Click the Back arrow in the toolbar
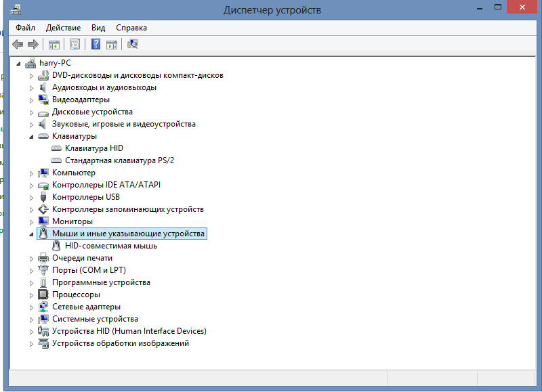This screenshot has height=392, width=542. coord(18,45)
